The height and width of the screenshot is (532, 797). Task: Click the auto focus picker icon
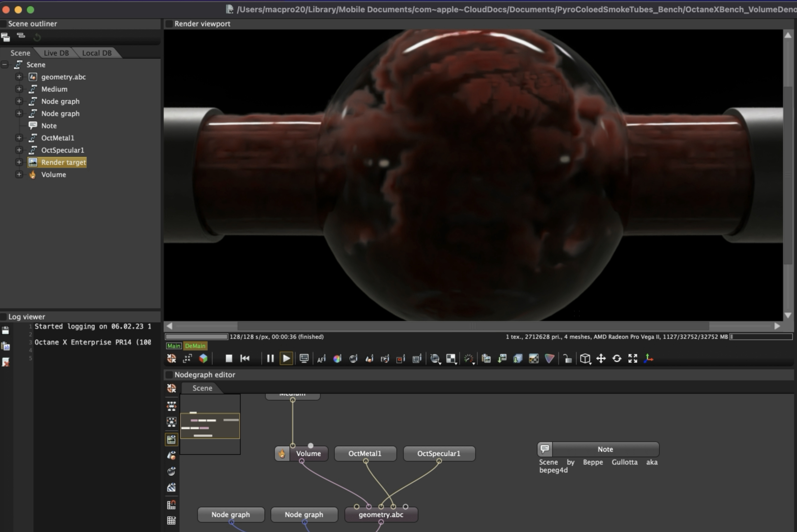[321, 359]
